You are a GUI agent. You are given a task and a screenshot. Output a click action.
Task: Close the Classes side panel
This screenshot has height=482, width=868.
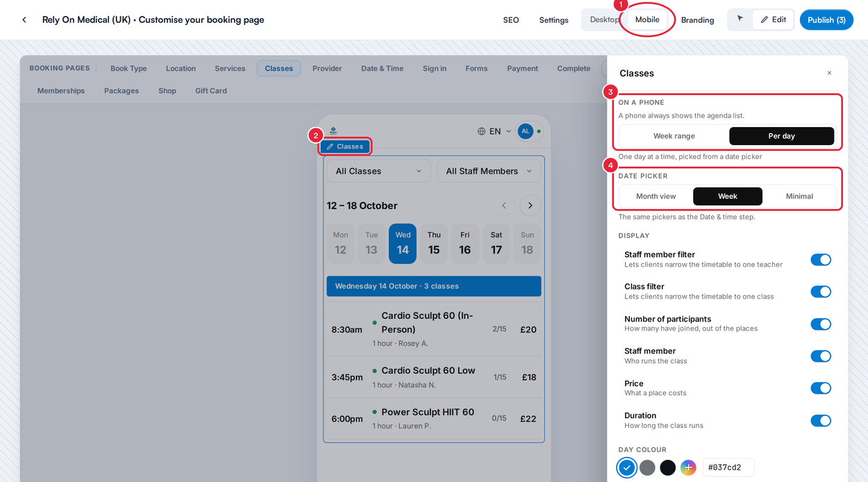click(x=829, y=73)
